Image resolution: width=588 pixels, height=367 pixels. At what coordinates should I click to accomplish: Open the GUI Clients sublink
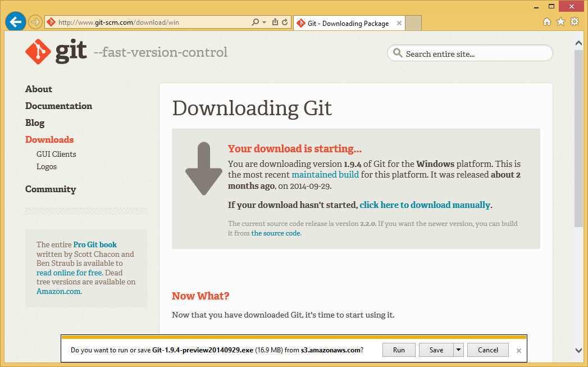point(56,154)
